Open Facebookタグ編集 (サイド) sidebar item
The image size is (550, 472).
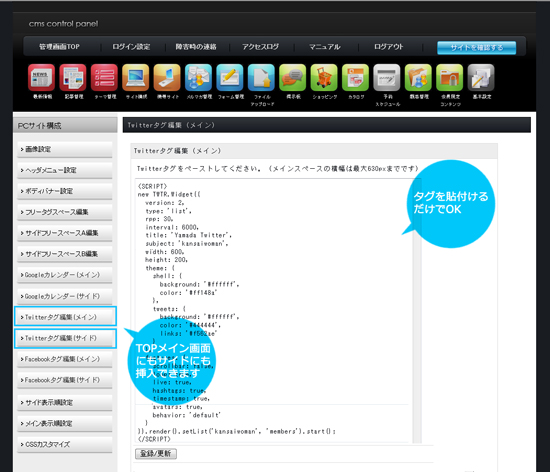tap(65, 380)
